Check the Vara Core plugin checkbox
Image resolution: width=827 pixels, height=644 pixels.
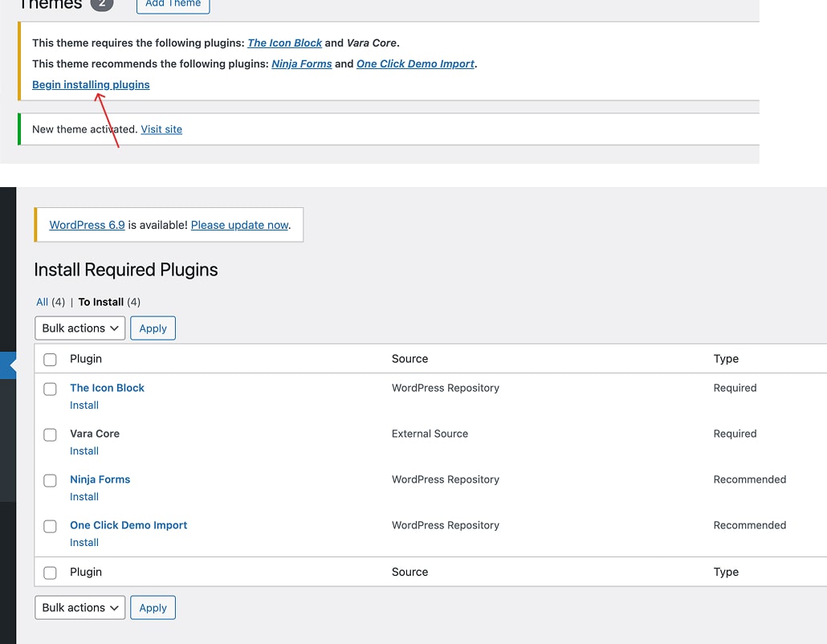point(50,434)
